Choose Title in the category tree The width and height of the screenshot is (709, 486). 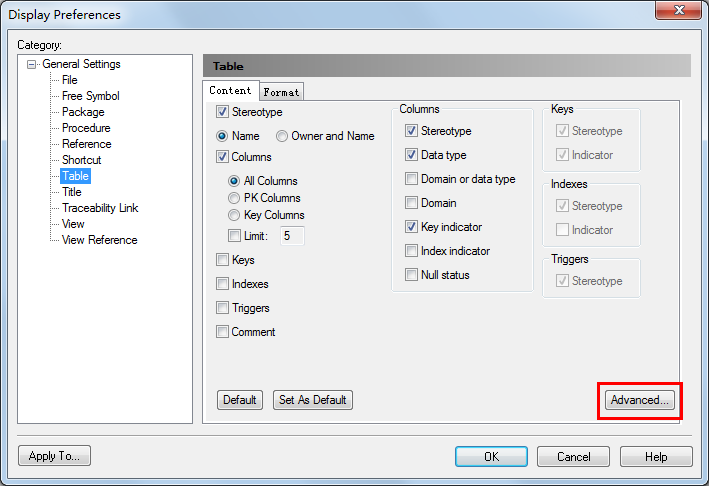71,192
